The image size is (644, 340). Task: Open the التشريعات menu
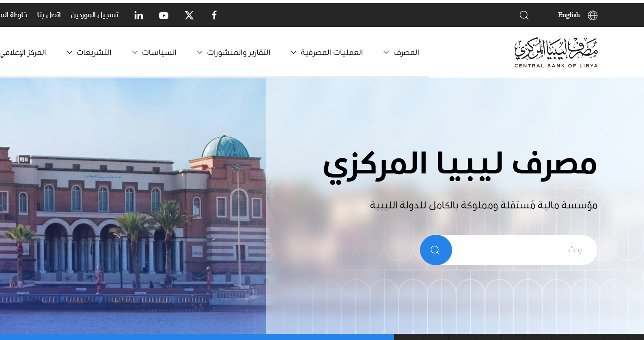point(94,52)
